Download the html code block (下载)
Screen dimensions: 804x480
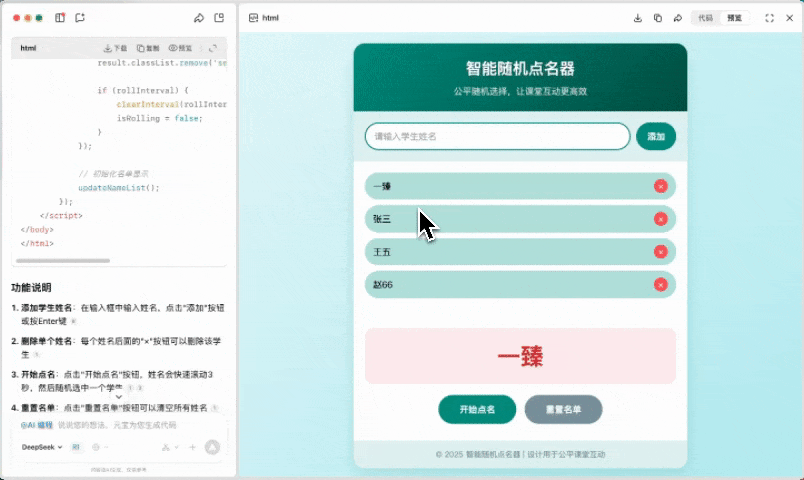pos(115,48)
